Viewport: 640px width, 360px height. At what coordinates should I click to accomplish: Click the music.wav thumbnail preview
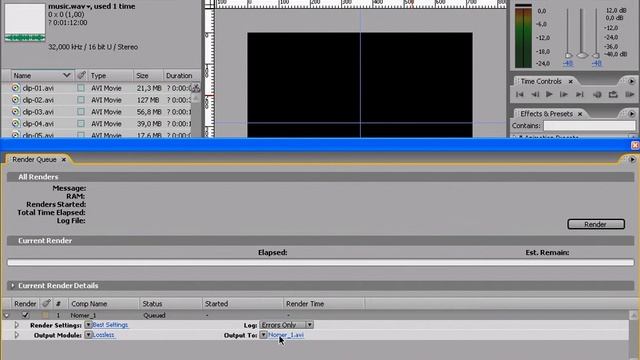[24, 22]
